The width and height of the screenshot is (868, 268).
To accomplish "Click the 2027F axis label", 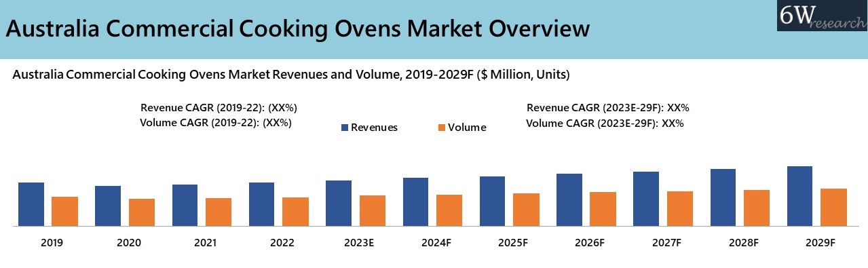I will click(667, 242).
